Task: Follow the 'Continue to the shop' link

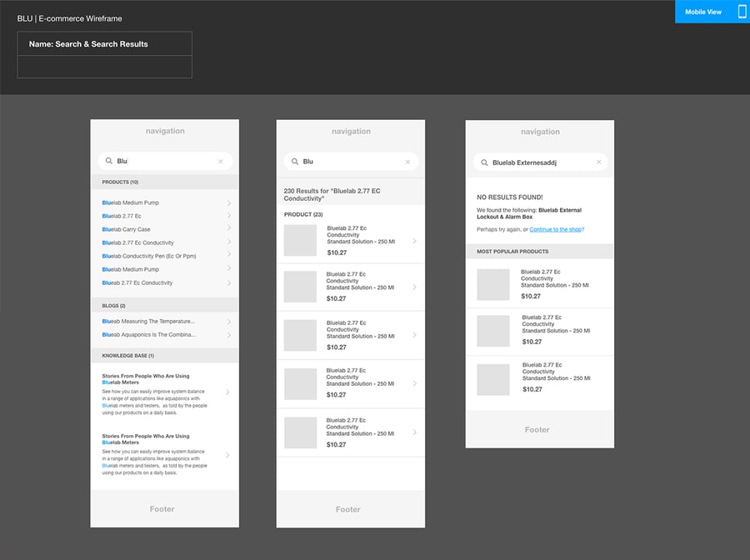Action: click(556, 229)
